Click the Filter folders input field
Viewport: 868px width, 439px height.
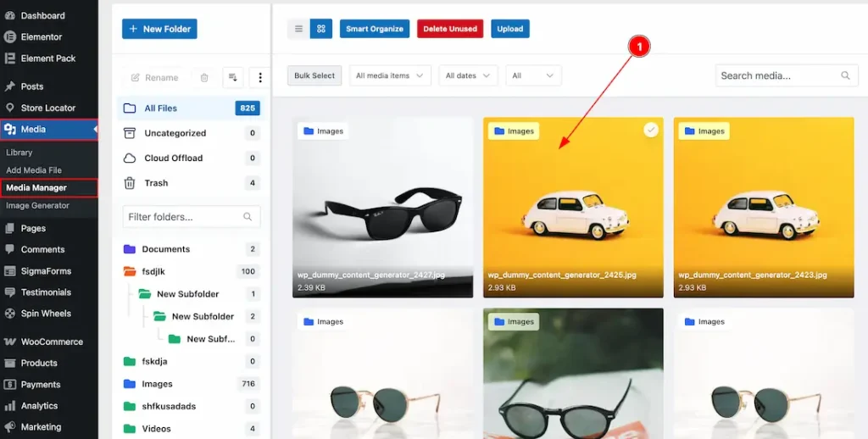click(x=192, y=217)
